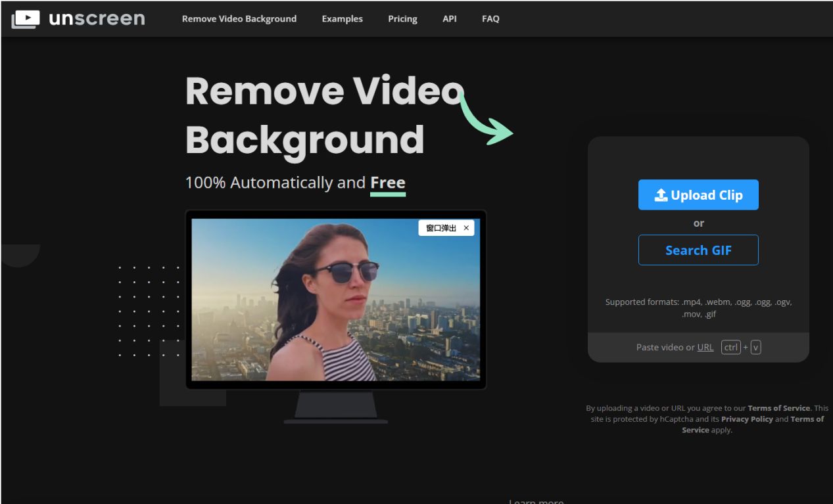Open the FAQ page
833x504 pixels.
click(x=490, y=19)
